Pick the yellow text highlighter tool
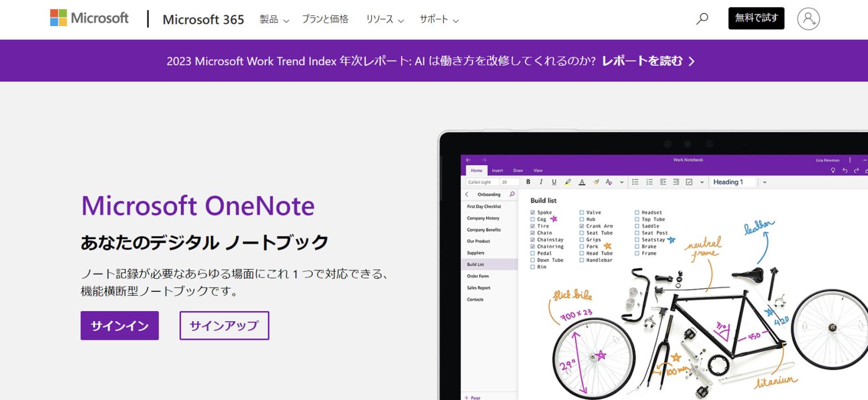The height and width of the screenshot is (400, 868). (568, 182)
